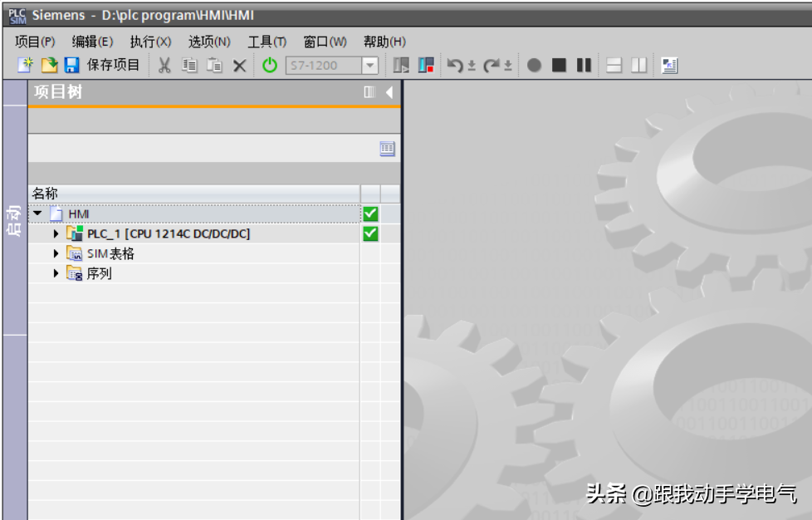
Task: Toggle the green checkmark on HMI row
Action: pyautogui.click(x=370, y=213)
